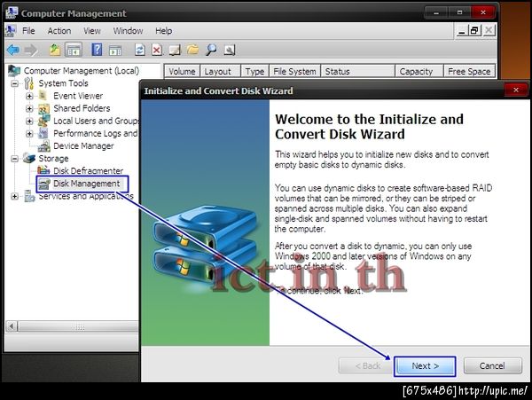The height and width of the screenshot is (400, 532).
Task: Select Disk Management in the tree
Action: pos(86,184)
